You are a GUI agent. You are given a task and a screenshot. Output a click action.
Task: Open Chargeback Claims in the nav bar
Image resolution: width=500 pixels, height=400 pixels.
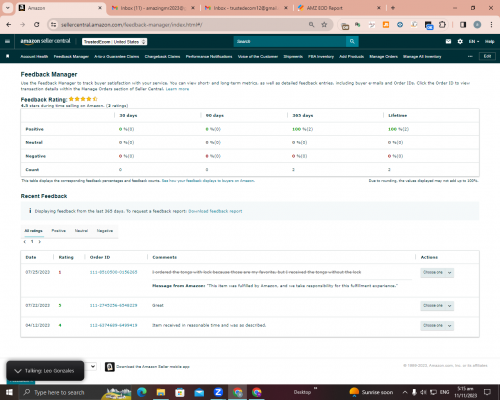(162, 57)
